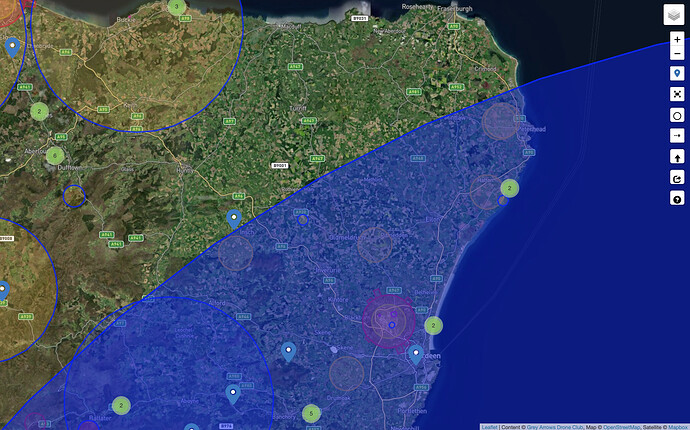Click the blue pin near the top-left corner

pyautogui.click(x=12, y=48)
